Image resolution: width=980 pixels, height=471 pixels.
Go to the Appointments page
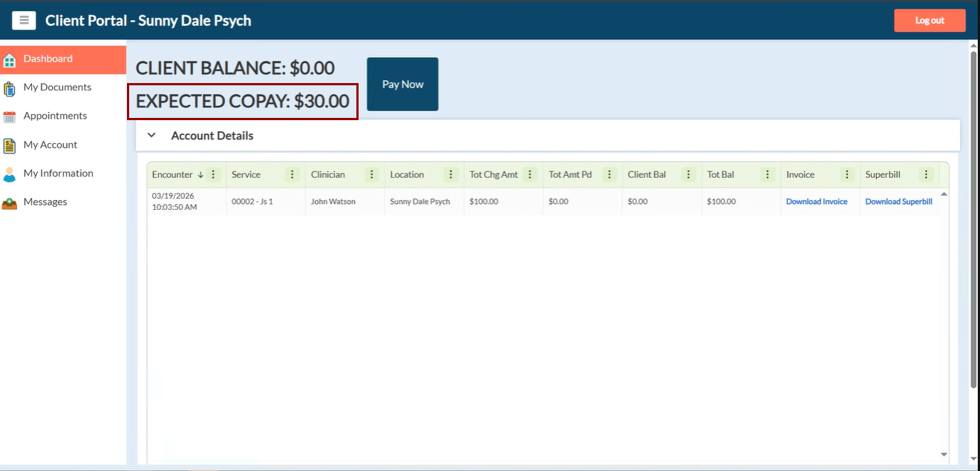[x=55, y=116]
